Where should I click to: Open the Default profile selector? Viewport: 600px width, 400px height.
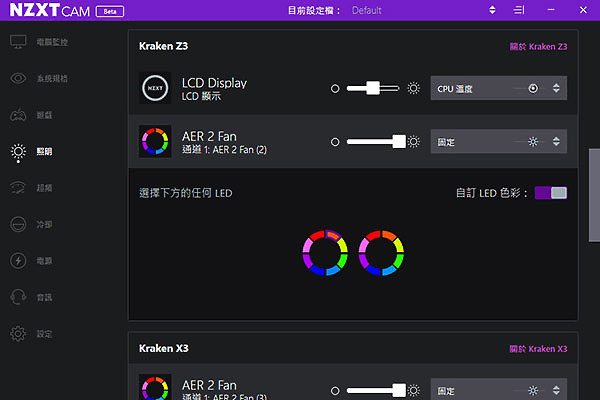(367, 10)
